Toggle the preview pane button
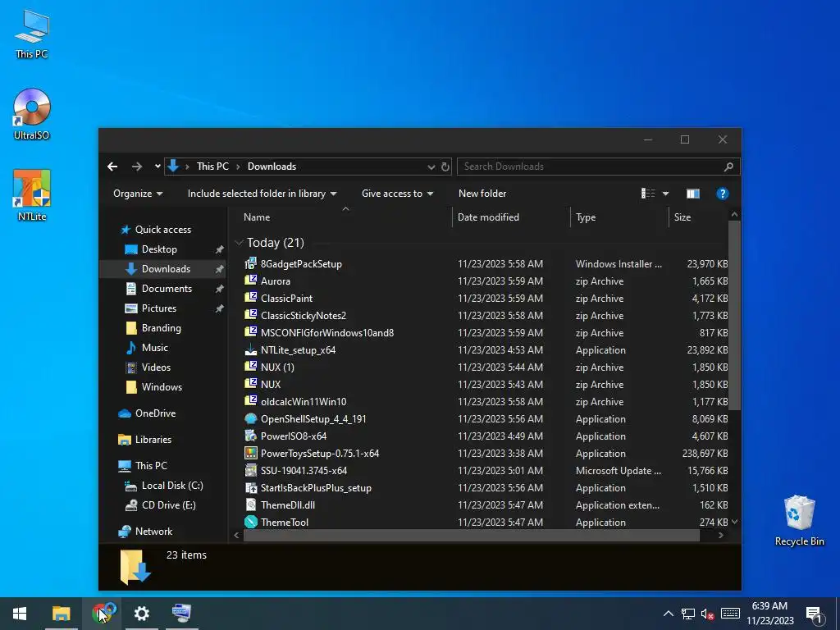This screenshot has height=630, width=840. point(692,194)
